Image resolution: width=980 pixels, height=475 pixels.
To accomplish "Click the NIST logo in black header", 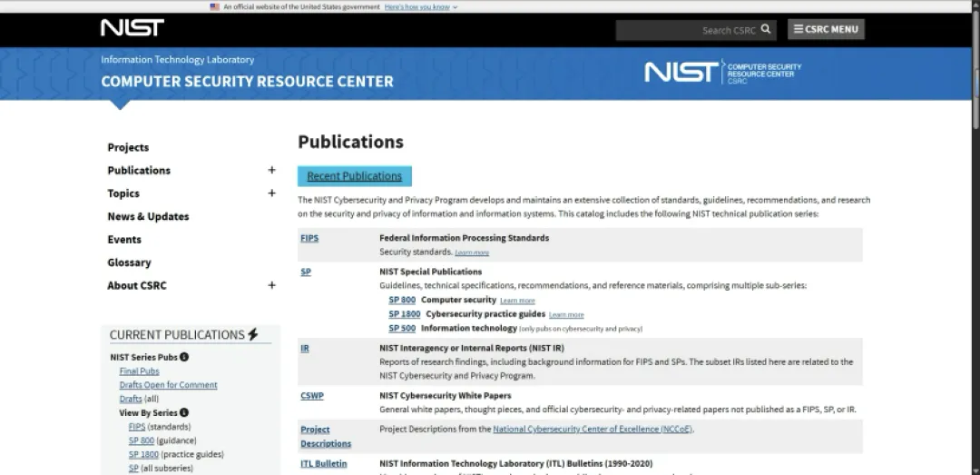I will [x=132, y=27].
